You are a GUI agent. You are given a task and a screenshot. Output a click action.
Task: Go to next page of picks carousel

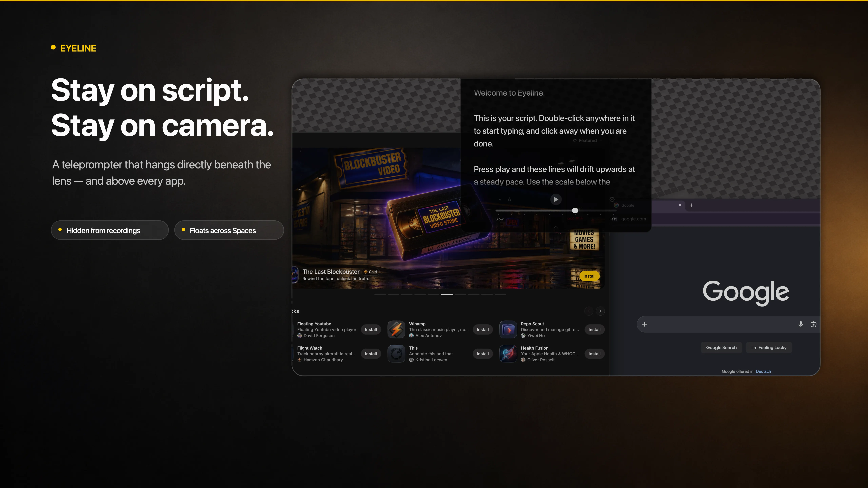[600, 311]
